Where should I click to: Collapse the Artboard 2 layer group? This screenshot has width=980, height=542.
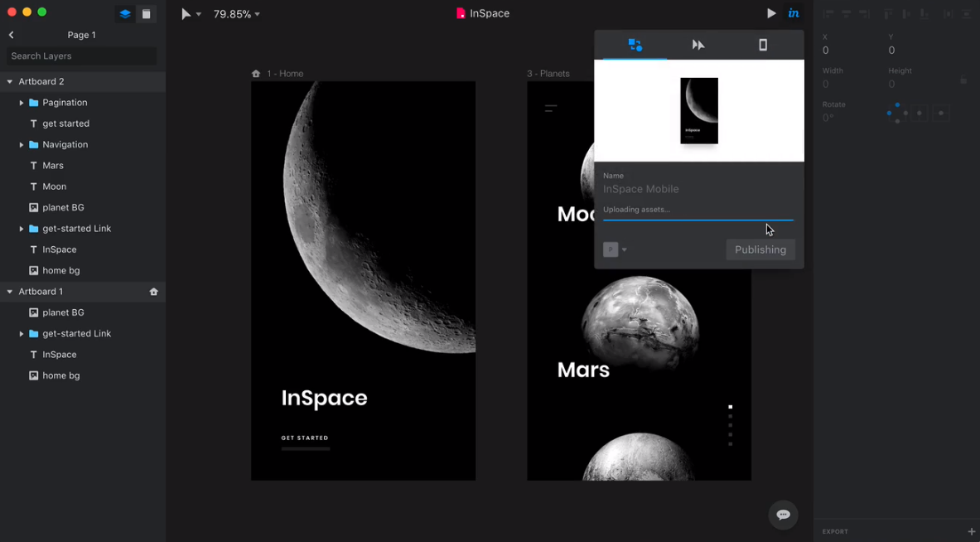pos(9,81)
